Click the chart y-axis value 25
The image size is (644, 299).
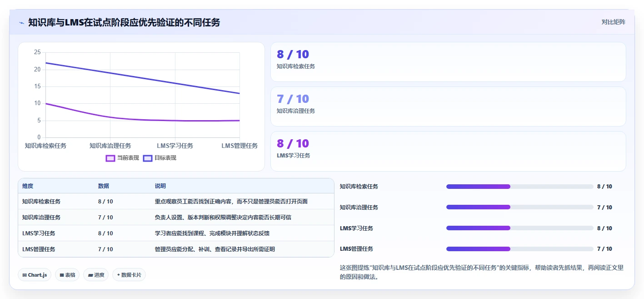(x=37, y=52)
